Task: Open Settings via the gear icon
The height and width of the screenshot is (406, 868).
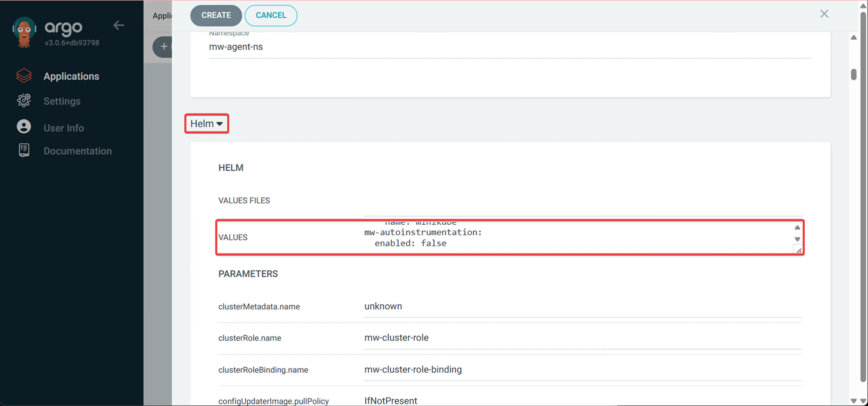Action: 24,100
